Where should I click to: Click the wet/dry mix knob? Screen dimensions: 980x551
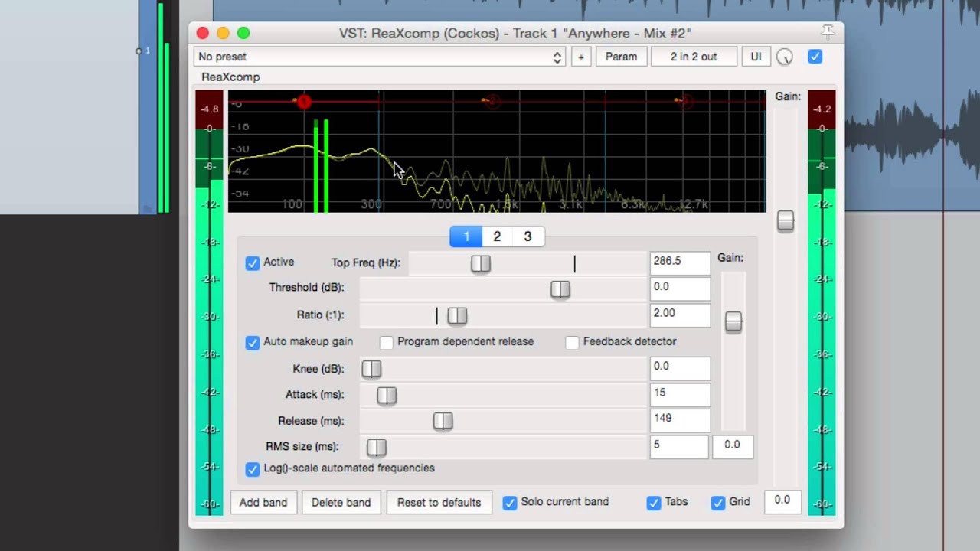pyautogui.click(x=785, y=57)
